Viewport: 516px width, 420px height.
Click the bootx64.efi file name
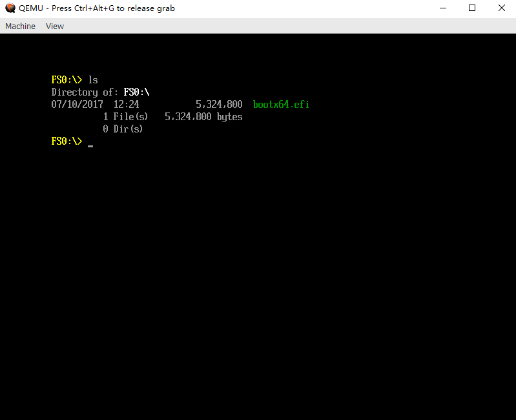pyautogui.click(x=281, y=104)
